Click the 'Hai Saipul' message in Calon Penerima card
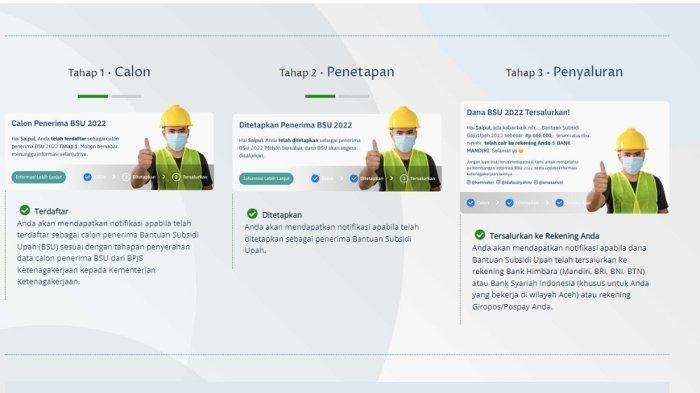 [66, 146]
